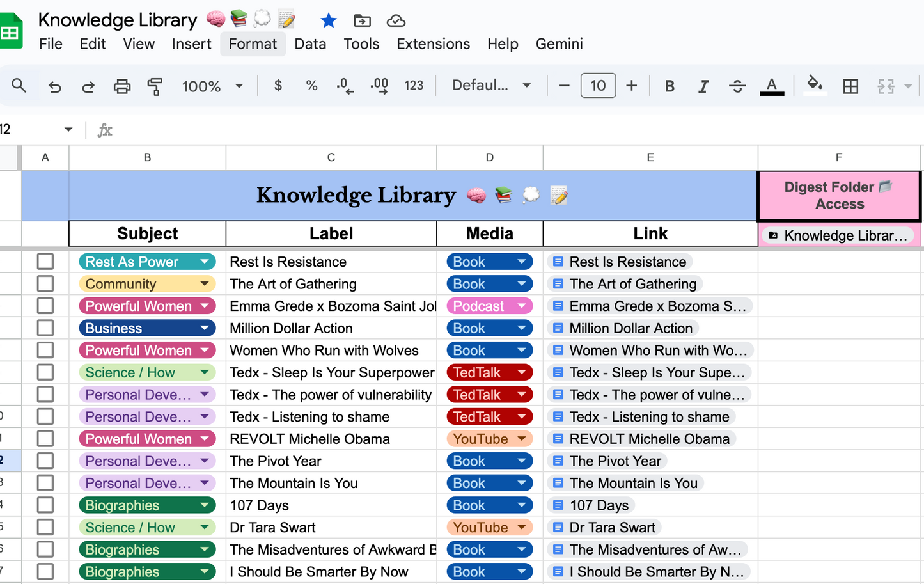Viewport: 924px width, 584px height.
Task: Open the Rest As Power subject dropdown
Action: pos(206,261)
